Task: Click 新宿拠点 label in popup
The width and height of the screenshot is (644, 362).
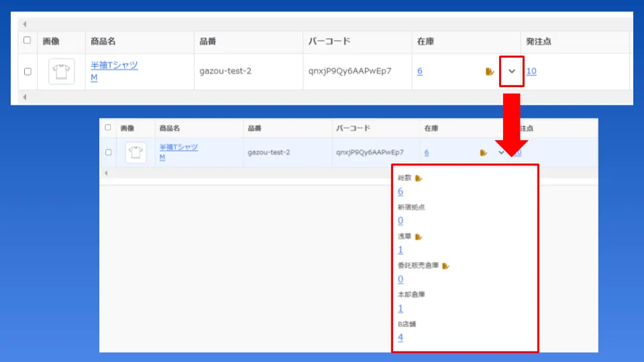Action: coord(411,207)
